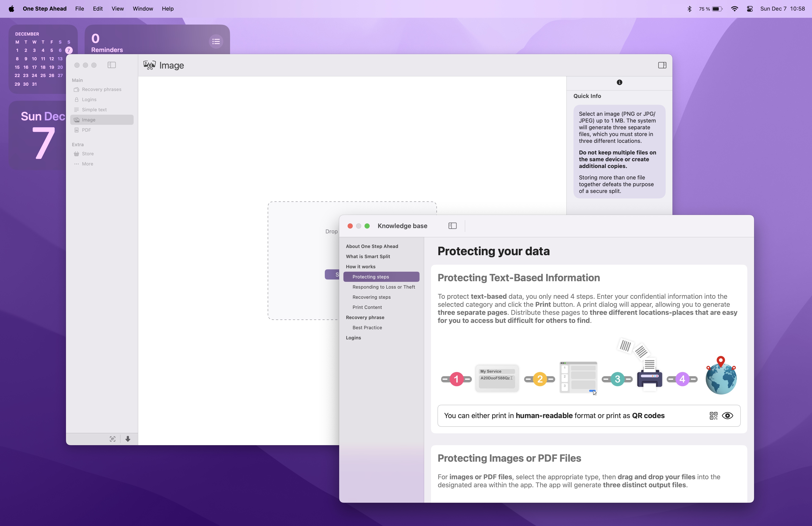Expand the Recovery phrase section
This screenshot has width=812, height=526.
point(365,317)
